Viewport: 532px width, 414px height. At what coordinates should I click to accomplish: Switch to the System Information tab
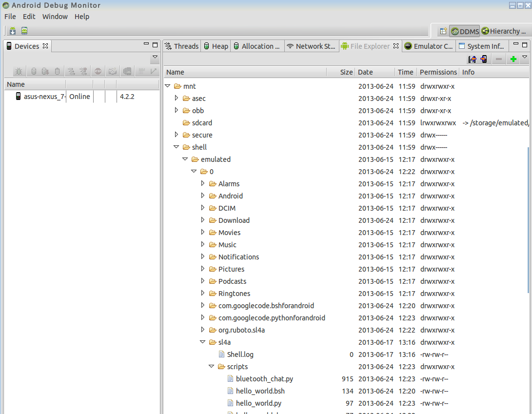[x=481, y=46]
